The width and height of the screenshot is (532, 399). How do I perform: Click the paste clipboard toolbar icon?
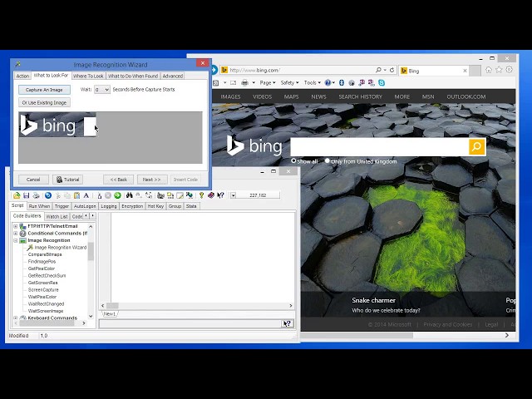[x=76, y=195]
